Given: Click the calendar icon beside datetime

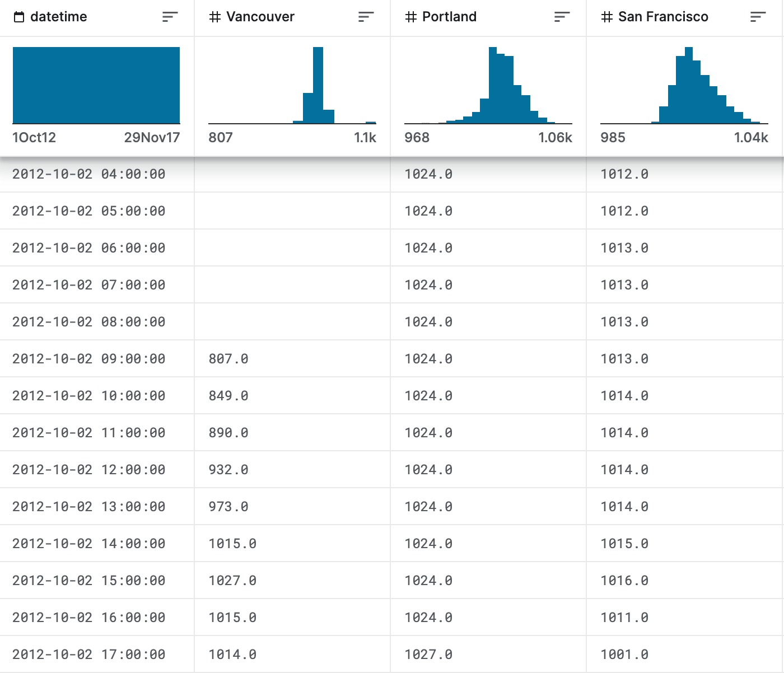Looking at the screenshot, I should coord(19,17).
